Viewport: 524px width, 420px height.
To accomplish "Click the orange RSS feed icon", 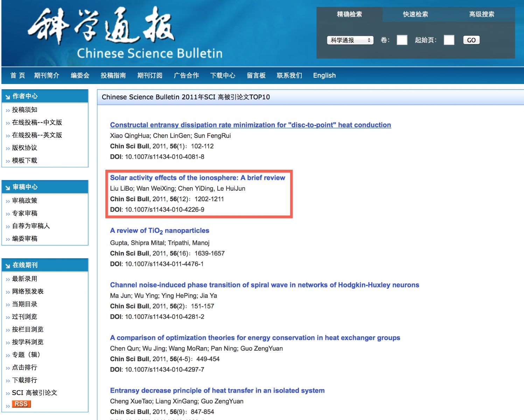I will click(21, 404).
